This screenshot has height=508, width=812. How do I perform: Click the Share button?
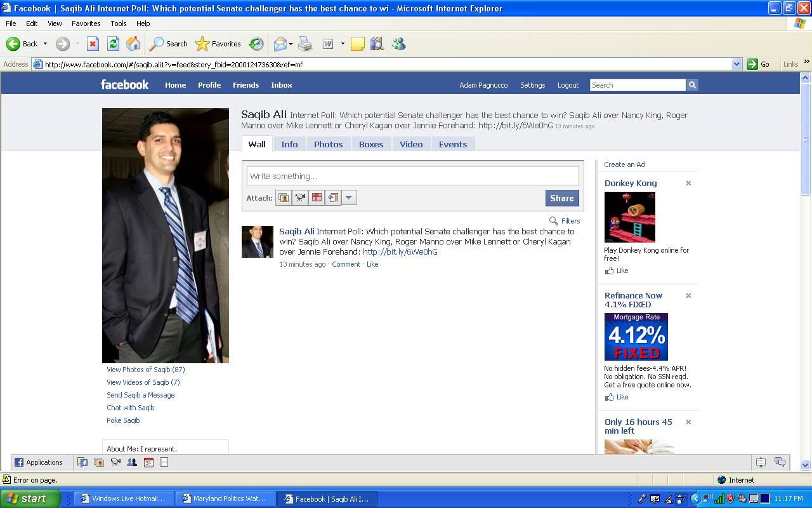tap(562, 198)
